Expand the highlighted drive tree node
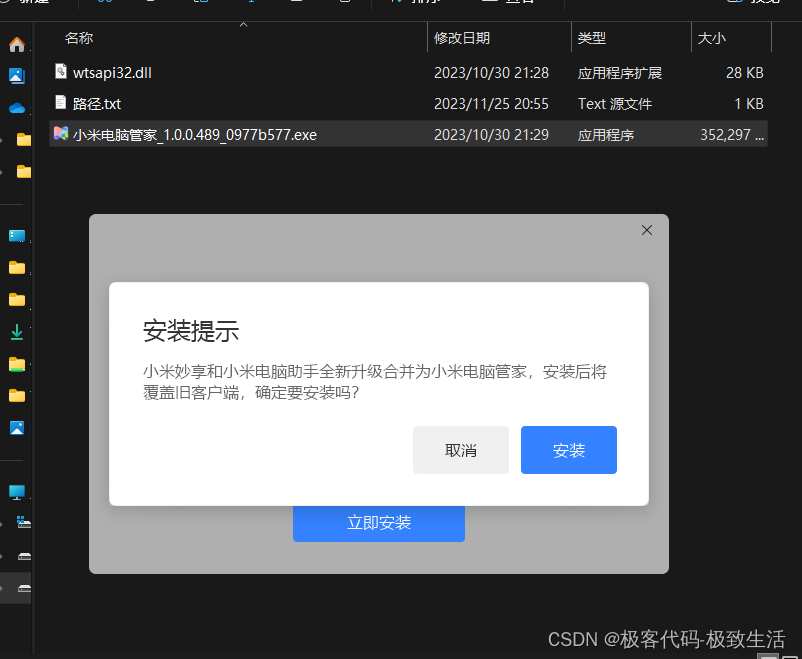Viewport: 802px width, 659px height. click(2, 588)
